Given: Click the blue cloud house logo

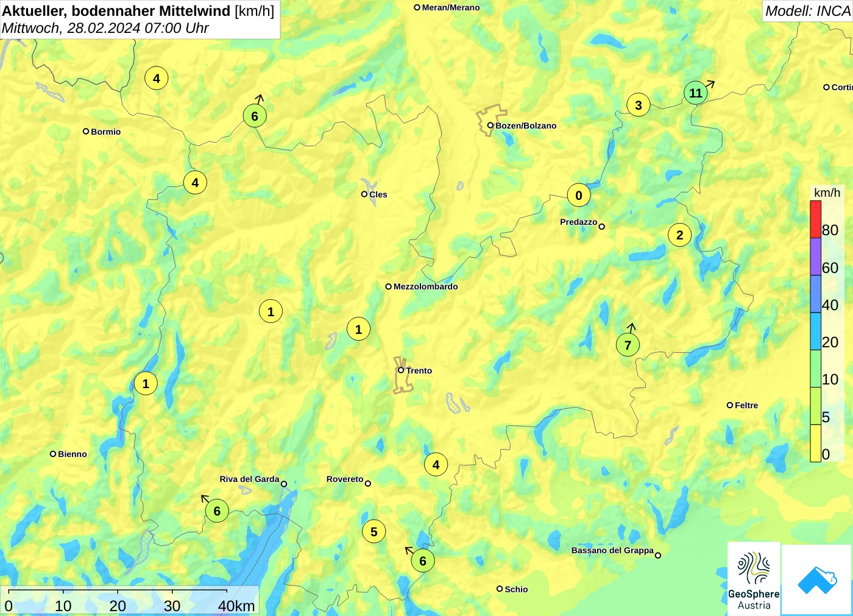Looking at the screenshot, I should 817,579.
